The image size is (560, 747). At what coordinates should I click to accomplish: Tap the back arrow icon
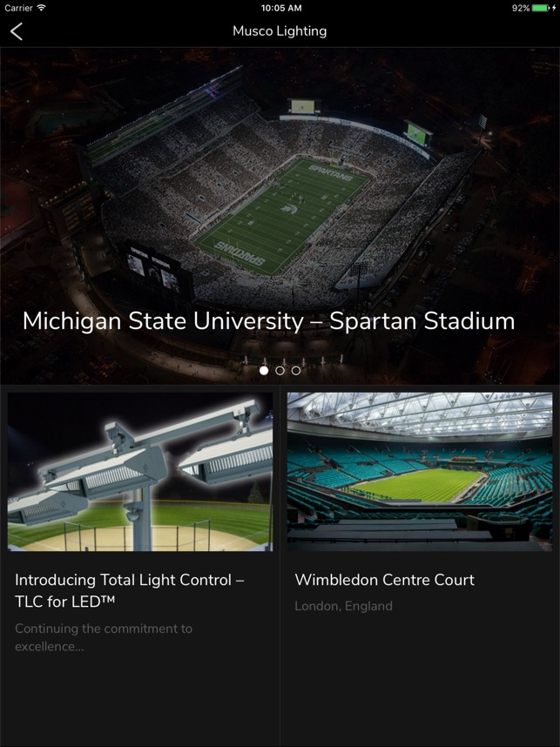(x=17, y=31)
